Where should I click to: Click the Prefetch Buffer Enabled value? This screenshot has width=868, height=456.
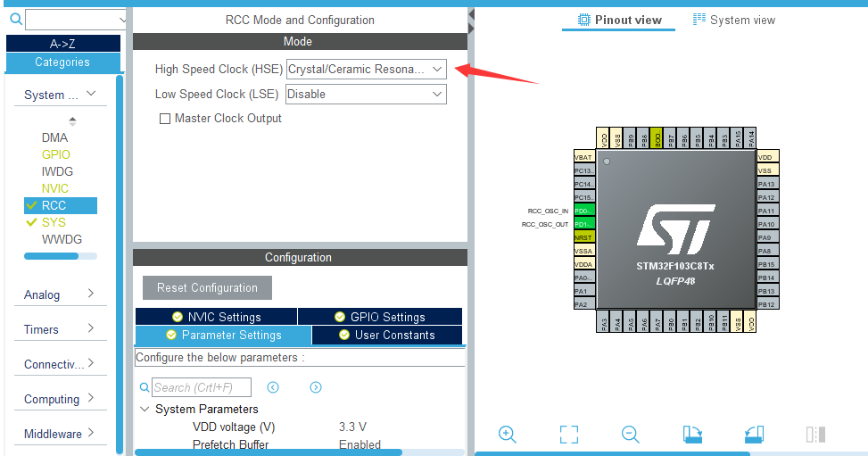coord(360,444)
